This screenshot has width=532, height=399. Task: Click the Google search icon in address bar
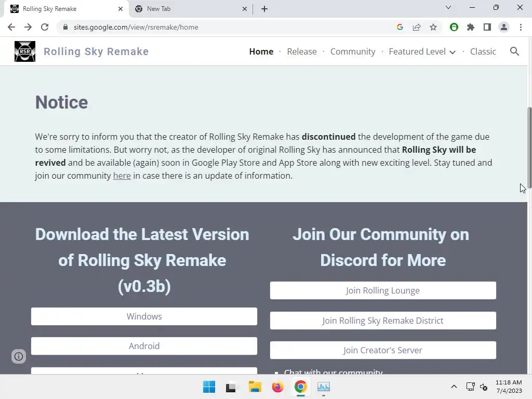(x=400, y=27)
